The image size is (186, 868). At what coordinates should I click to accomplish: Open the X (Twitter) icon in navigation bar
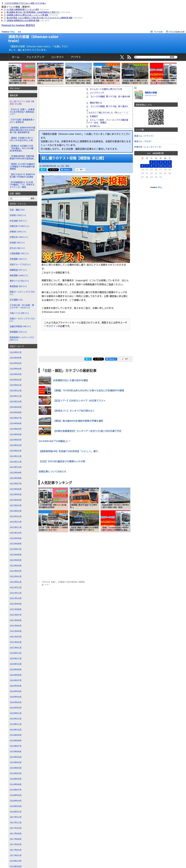point(122,57)
